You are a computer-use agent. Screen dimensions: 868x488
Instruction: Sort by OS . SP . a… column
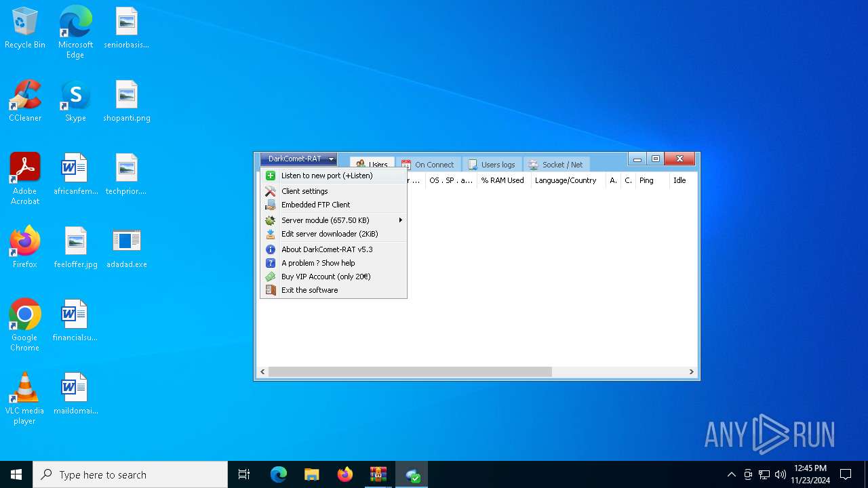point(451,180)
